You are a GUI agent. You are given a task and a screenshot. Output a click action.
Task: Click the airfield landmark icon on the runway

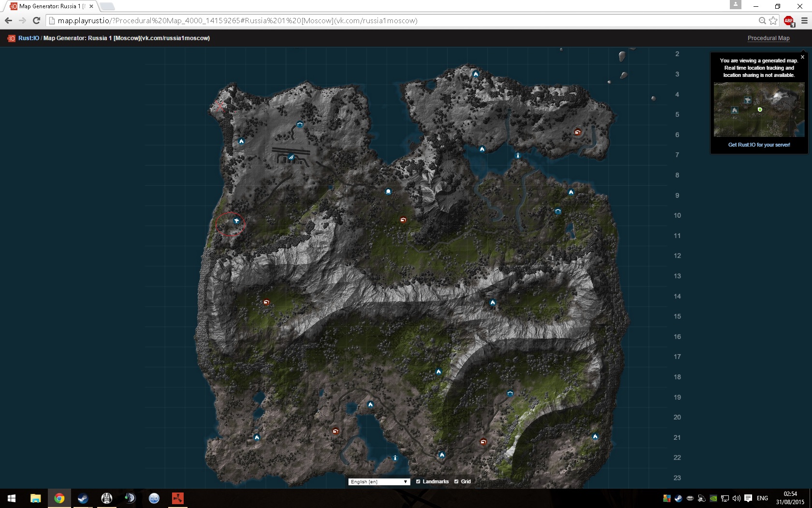[291, 157]
